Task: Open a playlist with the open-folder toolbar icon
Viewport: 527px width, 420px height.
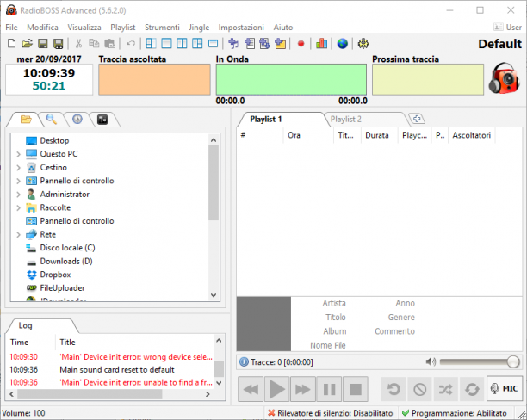Action: pos(28,44)
